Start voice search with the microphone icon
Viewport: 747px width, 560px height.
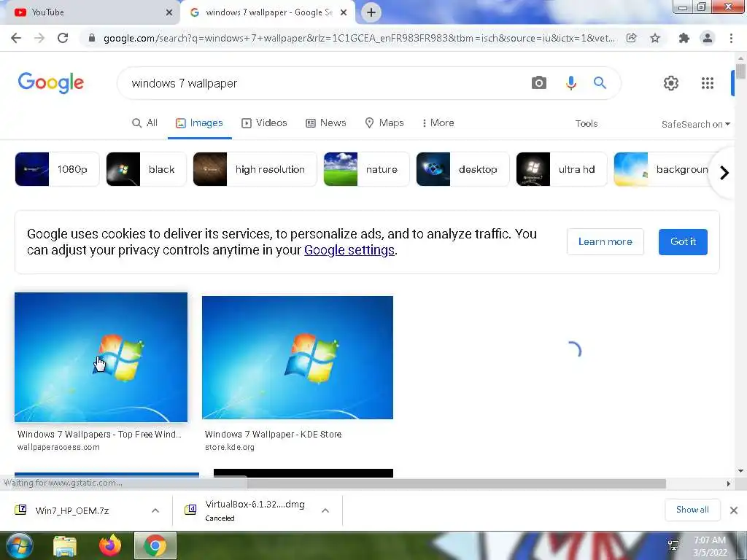(570, 83)
